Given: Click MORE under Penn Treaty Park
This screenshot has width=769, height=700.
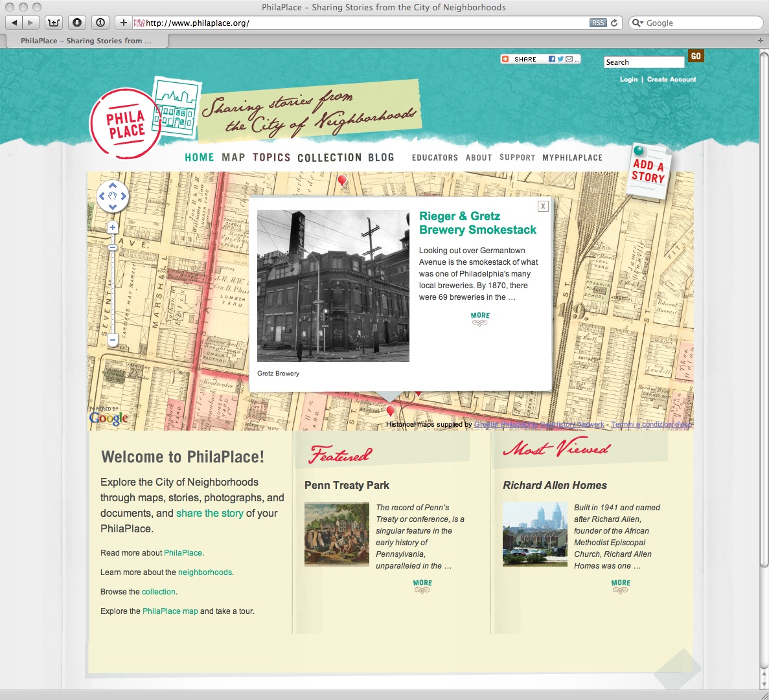Looking at the screenshot, I should click(423, 586).
